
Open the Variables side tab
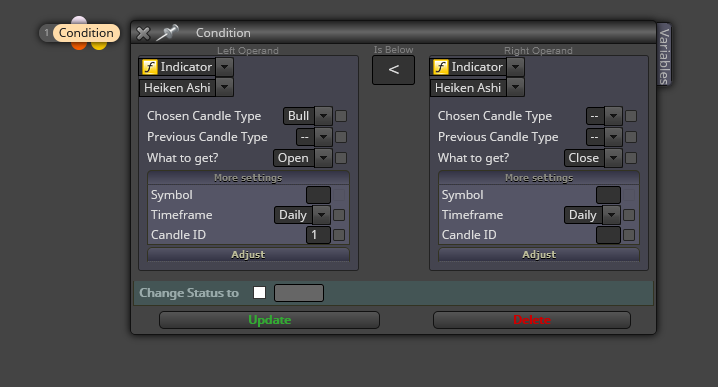664,55
